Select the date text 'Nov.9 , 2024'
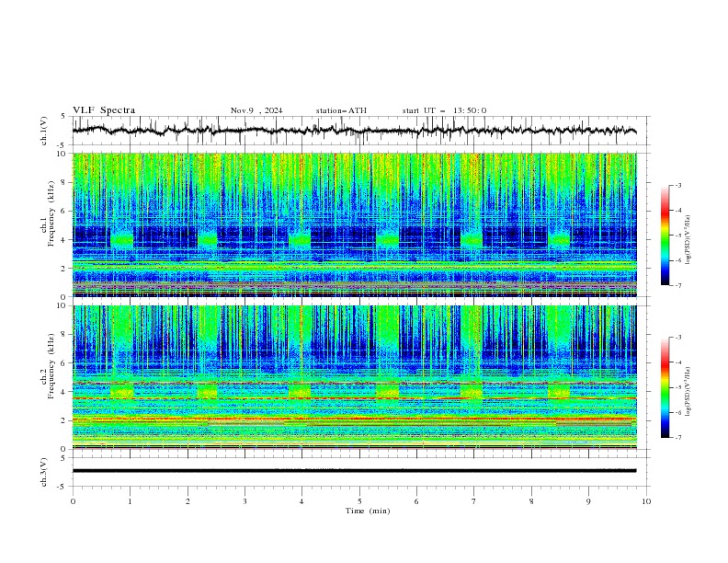This screenshot has height=563, width=728. coord(256,110)
